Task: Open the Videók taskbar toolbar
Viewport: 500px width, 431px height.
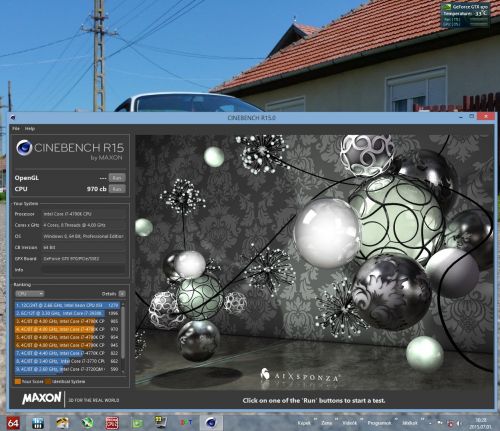Action: [x=349, y=423]
